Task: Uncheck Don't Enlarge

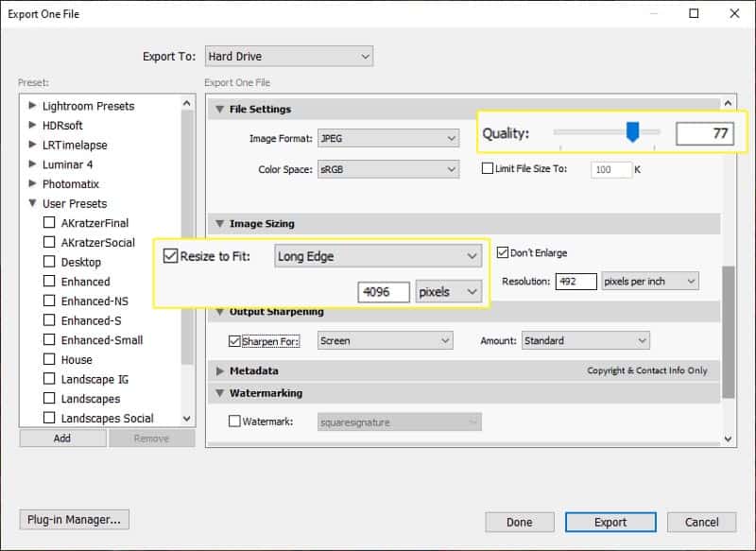Action: point(503,252)
